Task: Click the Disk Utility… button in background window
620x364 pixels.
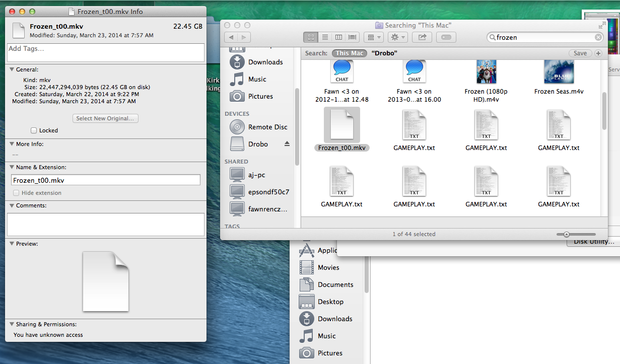Action: pos(593,242)
